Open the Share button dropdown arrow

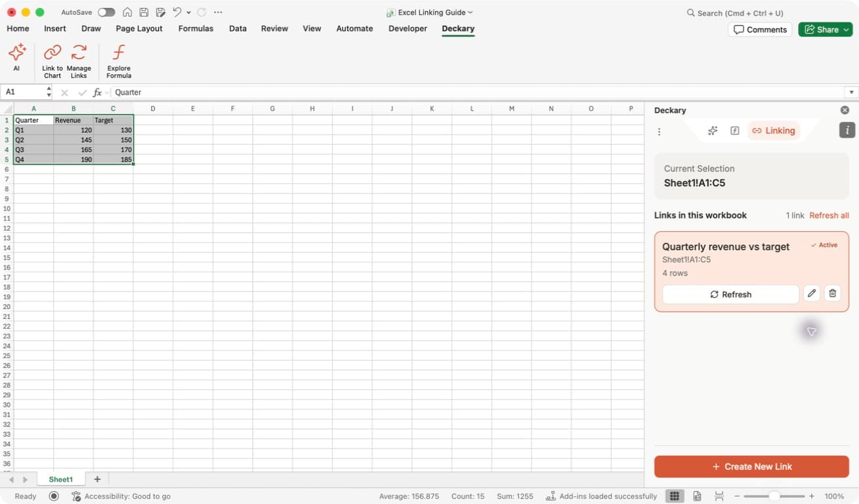tap(847, 30)
